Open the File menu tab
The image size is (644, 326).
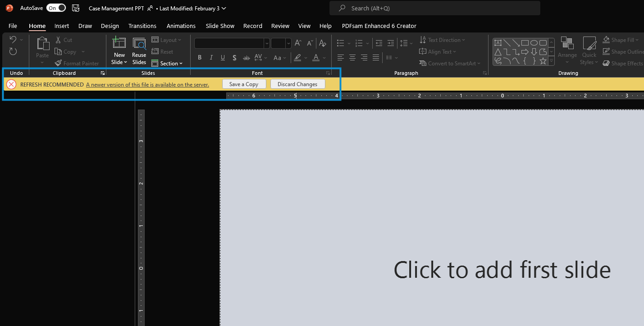coord(13,26)
